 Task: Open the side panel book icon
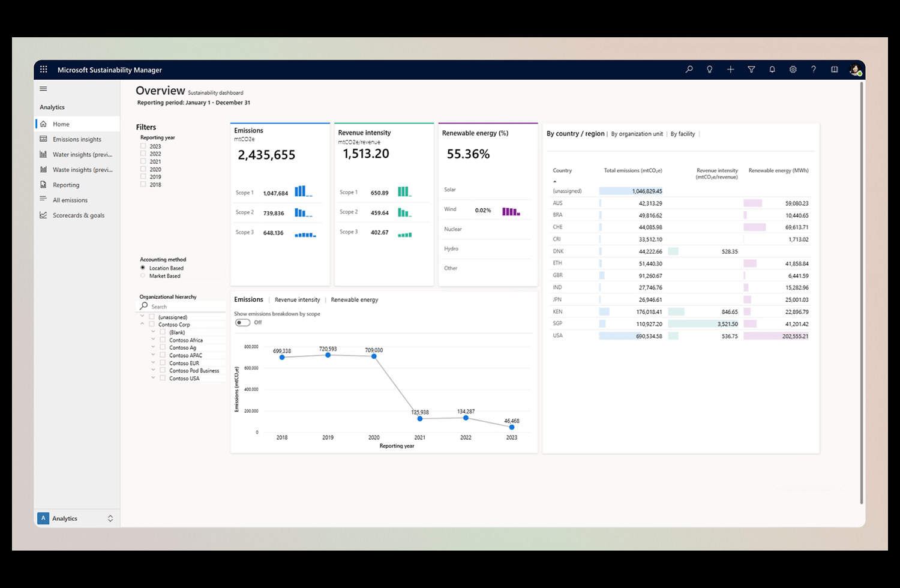834,70
